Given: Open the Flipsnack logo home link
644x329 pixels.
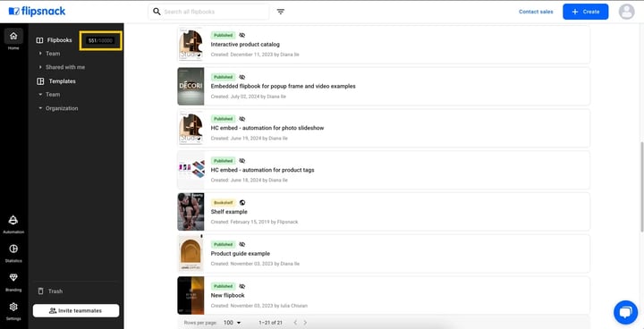Looking at the screenshot, I should click(x=37, y=12).
